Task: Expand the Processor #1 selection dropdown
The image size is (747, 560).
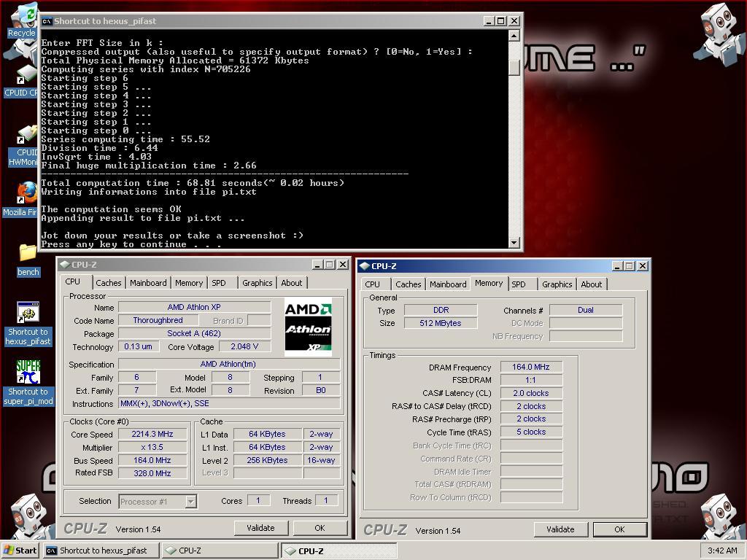Action: click(190, 502)
